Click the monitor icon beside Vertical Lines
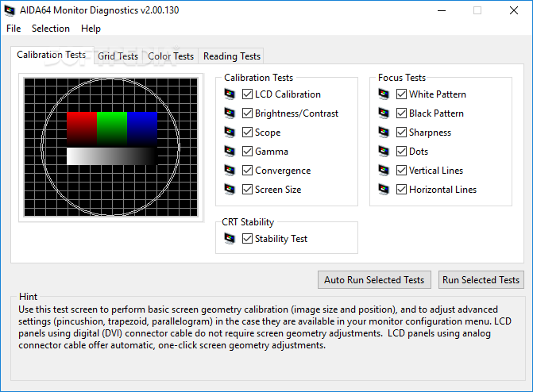Screen dimensions: 533x392 [x=384, y=170]
